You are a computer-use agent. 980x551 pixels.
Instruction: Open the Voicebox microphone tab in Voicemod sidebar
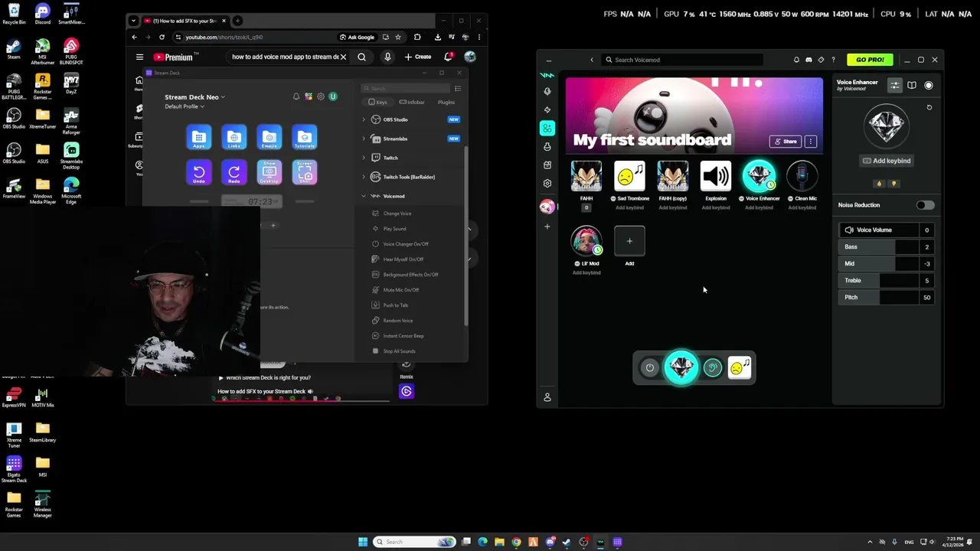click(x=547, y=91)
